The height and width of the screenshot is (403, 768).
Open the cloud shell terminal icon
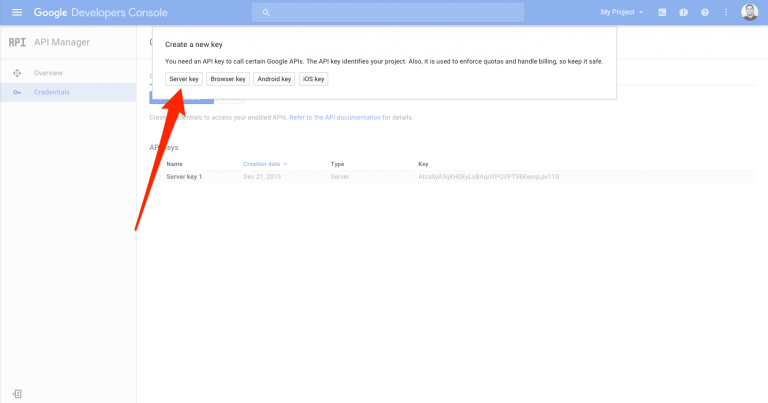point(662,12)
